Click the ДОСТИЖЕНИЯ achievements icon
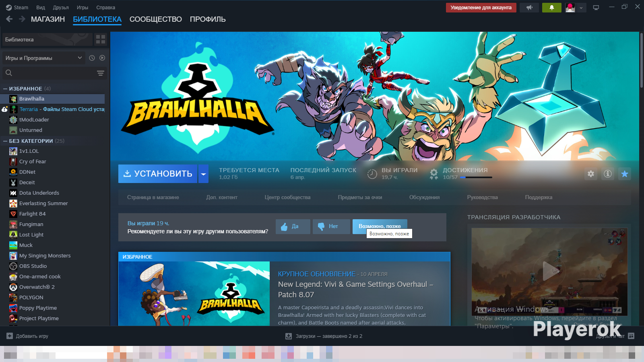This screenshot has height=362, width=644. pos(434,174)
